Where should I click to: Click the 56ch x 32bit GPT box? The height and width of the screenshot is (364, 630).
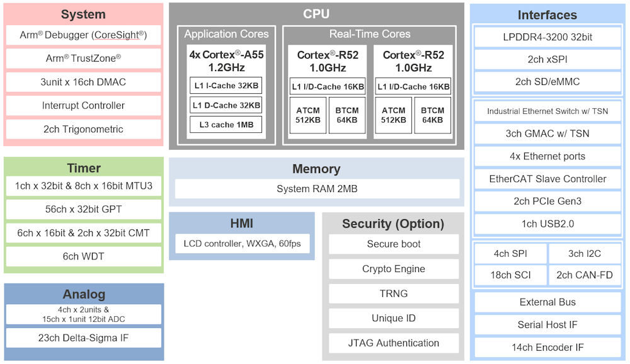pos(83,209)
